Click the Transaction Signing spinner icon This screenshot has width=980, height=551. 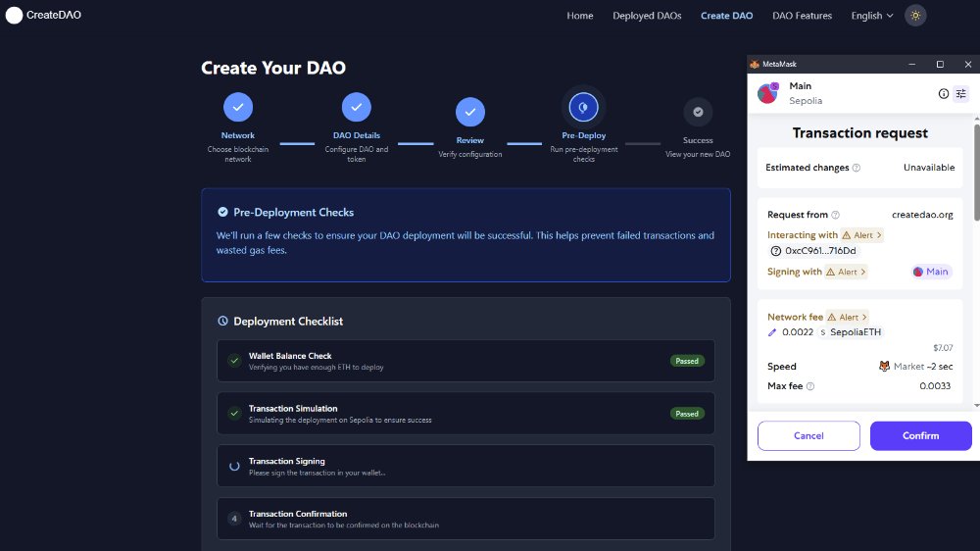(234, 466)
